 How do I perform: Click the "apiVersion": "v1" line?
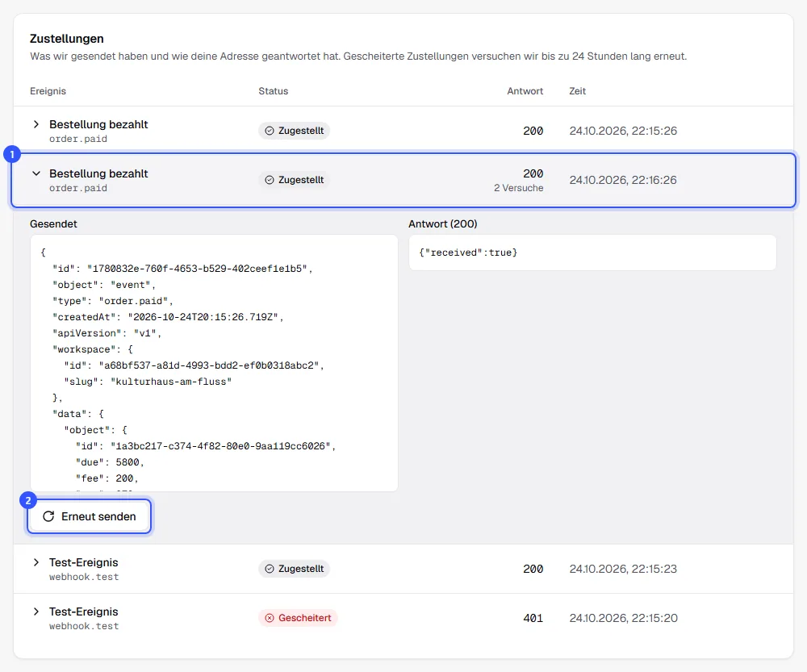(x=107, y=333)
